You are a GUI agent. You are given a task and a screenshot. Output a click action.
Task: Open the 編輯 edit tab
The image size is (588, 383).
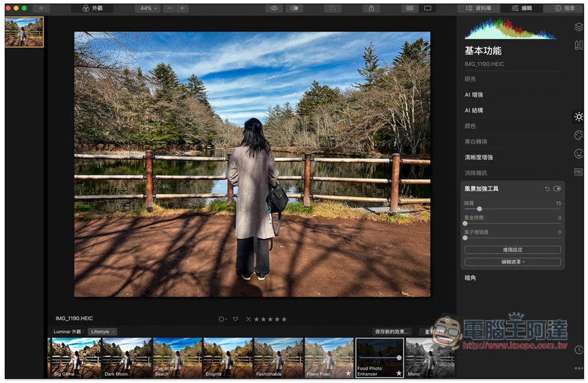click(522, 8)
